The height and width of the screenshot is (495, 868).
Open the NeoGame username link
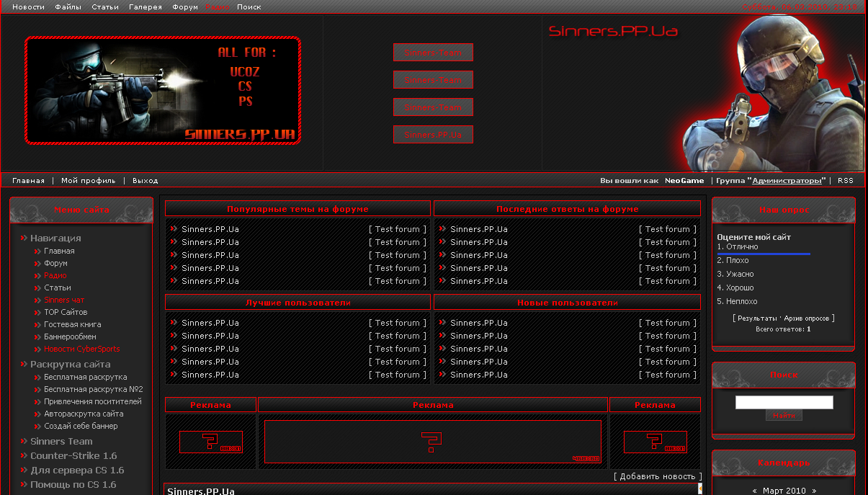pyautogui.click(x=684, y=181)
